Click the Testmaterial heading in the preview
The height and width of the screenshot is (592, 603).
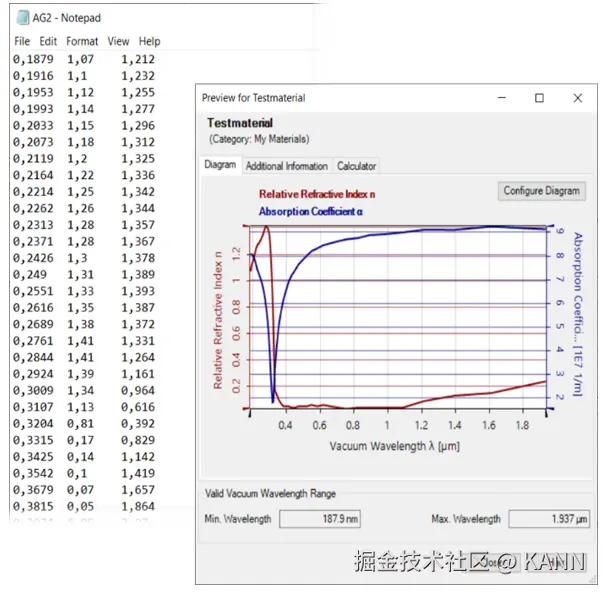240,123
